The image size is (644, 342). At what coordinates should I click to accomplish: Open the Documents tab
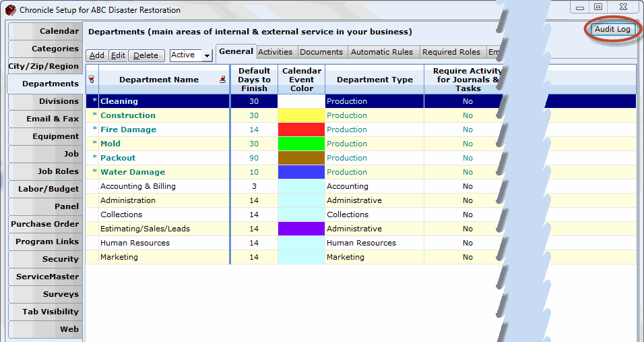tap(321, 52)
